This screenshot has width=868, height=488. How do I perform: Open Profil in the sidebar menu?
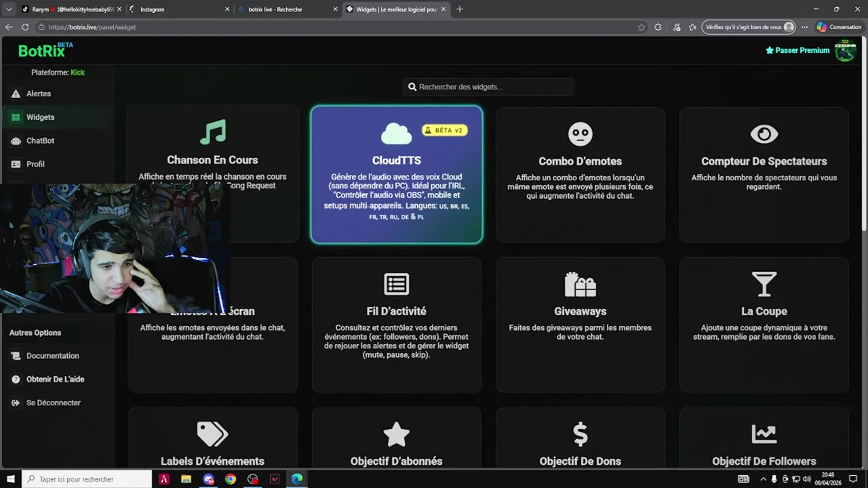(x=35, y=164)
